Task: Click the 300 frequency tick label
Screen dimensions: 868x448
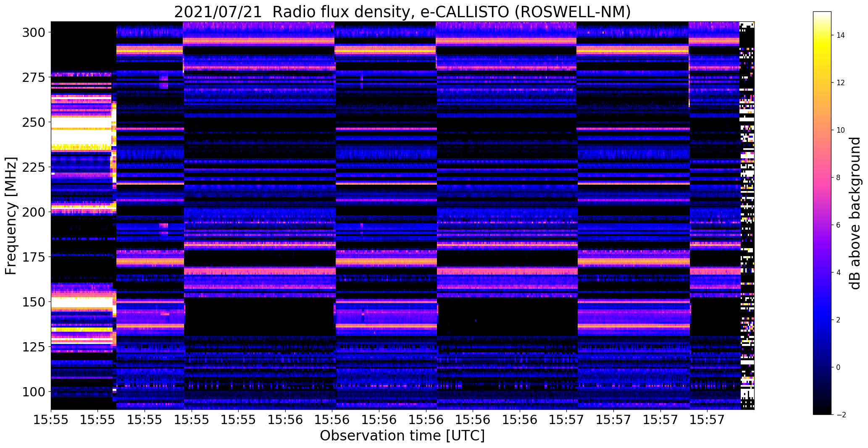Action: tap(34, 32)
